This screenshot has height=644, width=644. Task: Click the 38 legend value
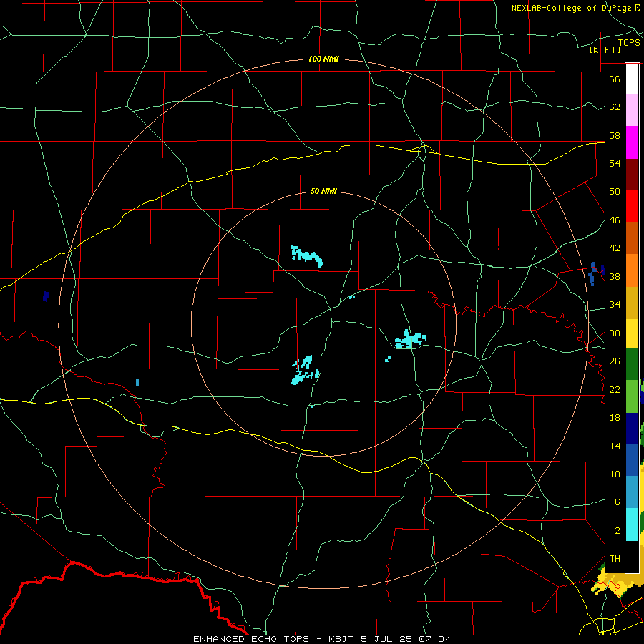[x=615, y=276]
